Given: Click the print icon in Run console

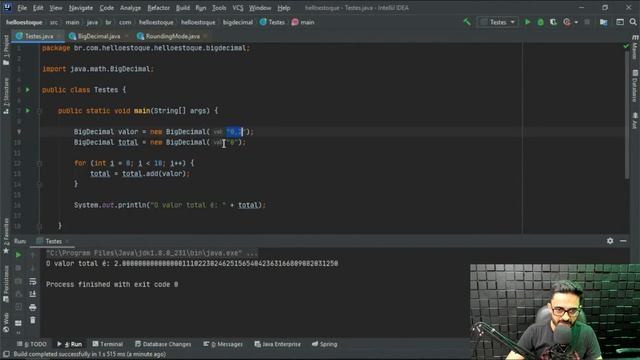Looking at the screenshot, I should [x=33, y=307].
